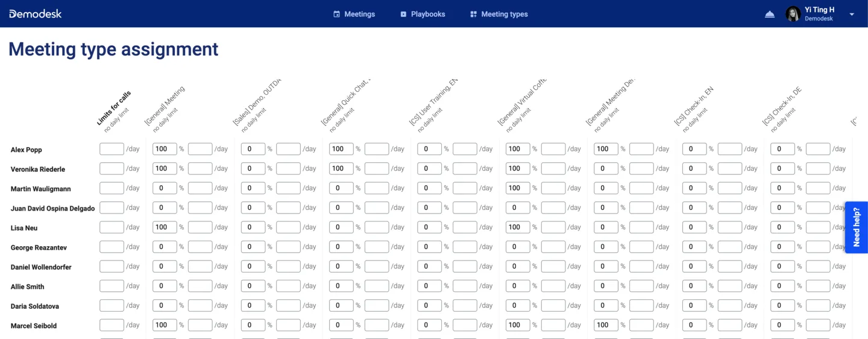Expand the user account dropdown arrow
This screenshot has width=868, height=339.
852,14
